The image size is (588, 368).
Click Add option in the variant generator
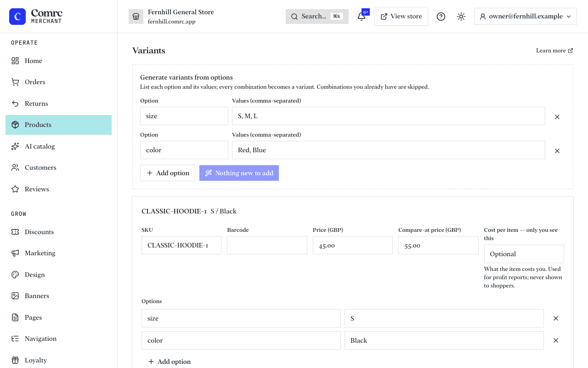coord(168,173)
